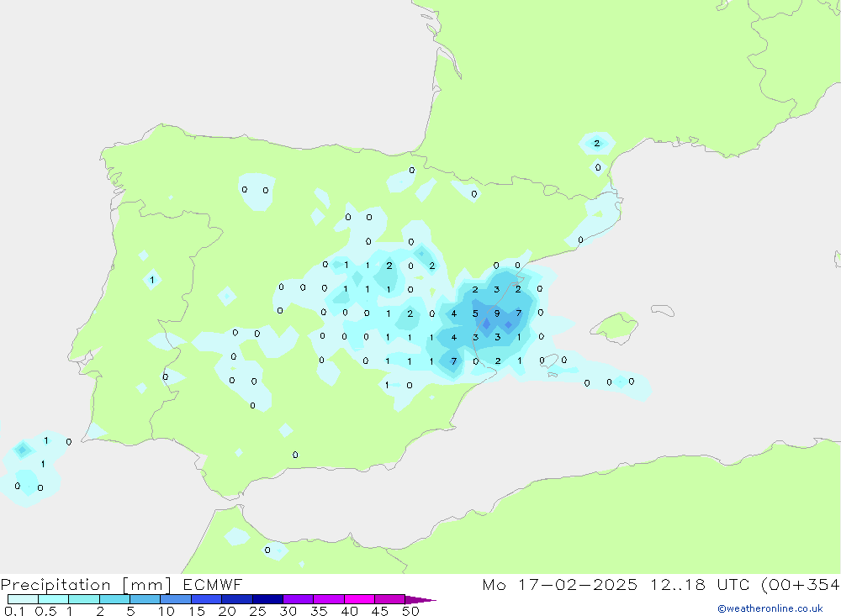Click the legend label '10'
Screen dimensions: 841x616
click(x=167, y=611)
